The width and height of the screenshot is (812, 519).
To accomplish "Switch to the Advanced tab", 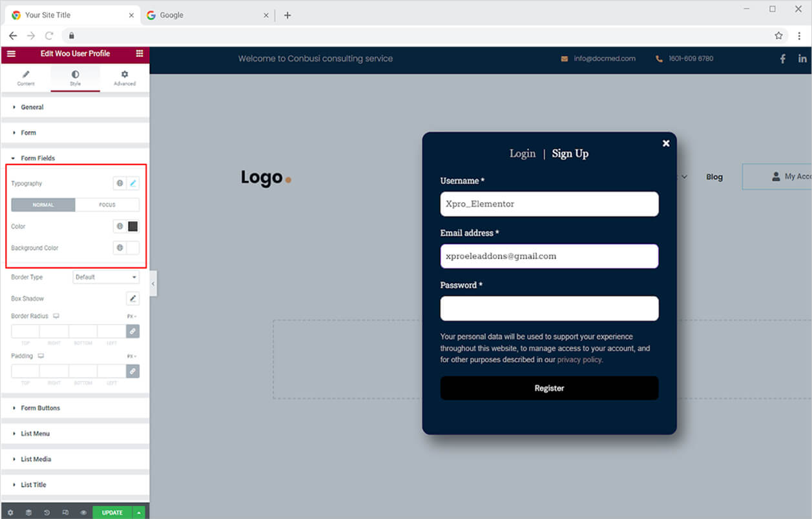I will tap(125, 78).
